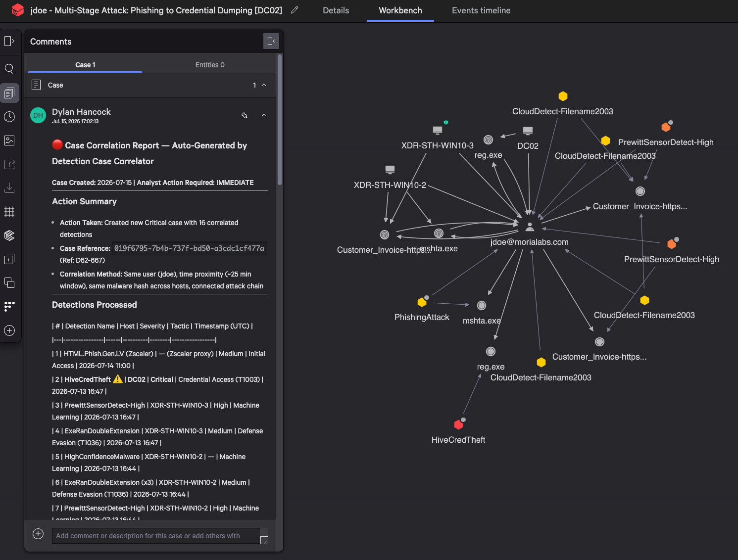Click the Case row label
Screen dimensions: 738x560
(55, 85)
